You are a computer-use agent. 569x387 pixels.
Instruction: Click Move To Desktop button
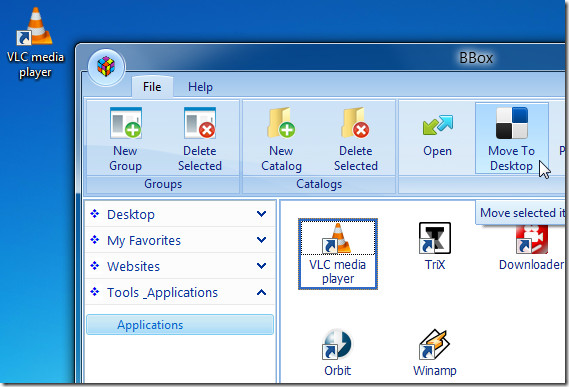511,138
